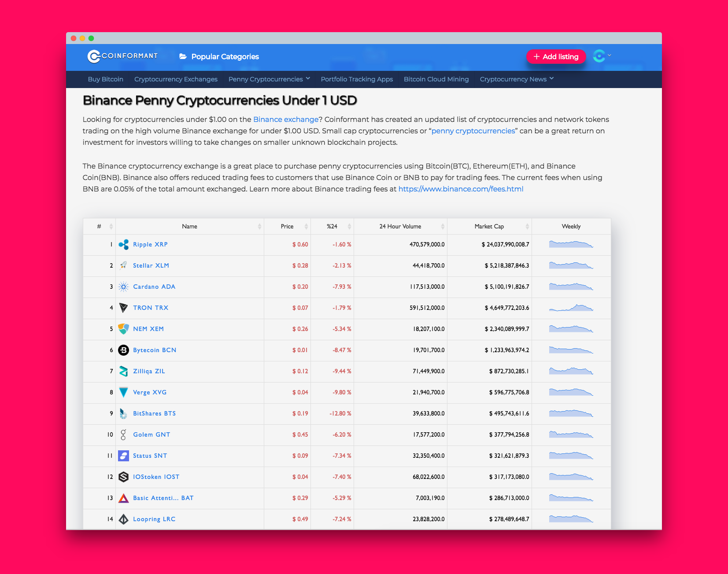This screenshot has height=574, width=728.
Task: Click the Cardano ADA coin icon
Action: pos(124,287)
